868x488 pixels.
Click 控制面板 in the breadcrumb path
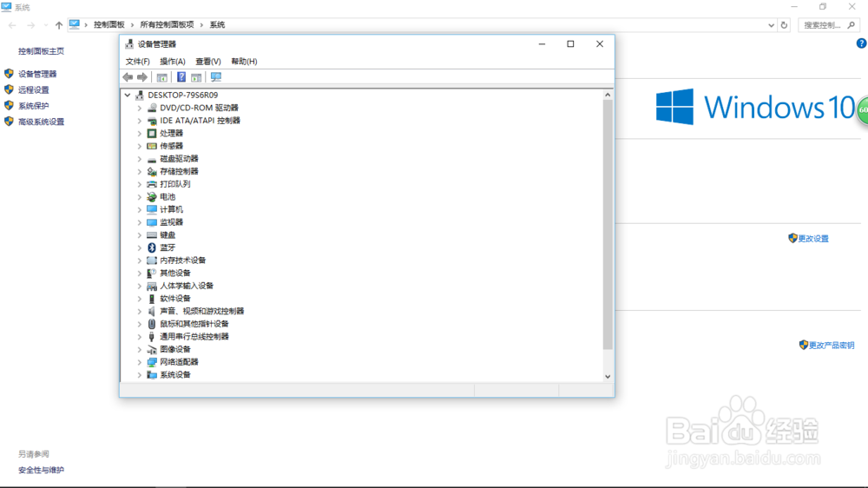(x=109, y=25)
